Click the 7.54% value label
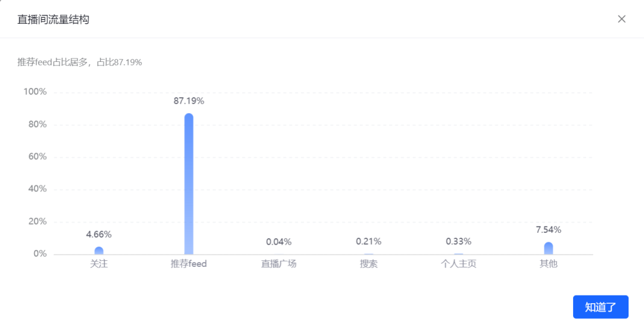The height and width of the screenshot is (333, 644). tap(549, 230)
